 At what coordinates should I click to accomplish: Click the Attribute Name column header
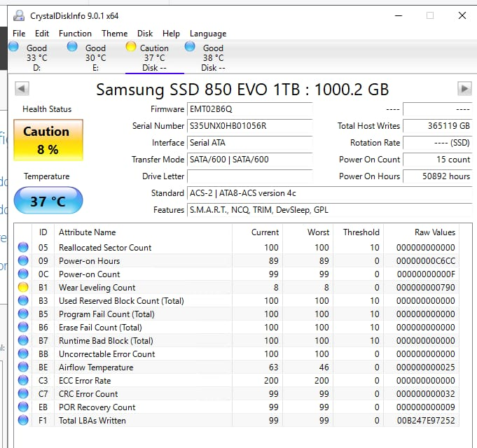point(143,232)
